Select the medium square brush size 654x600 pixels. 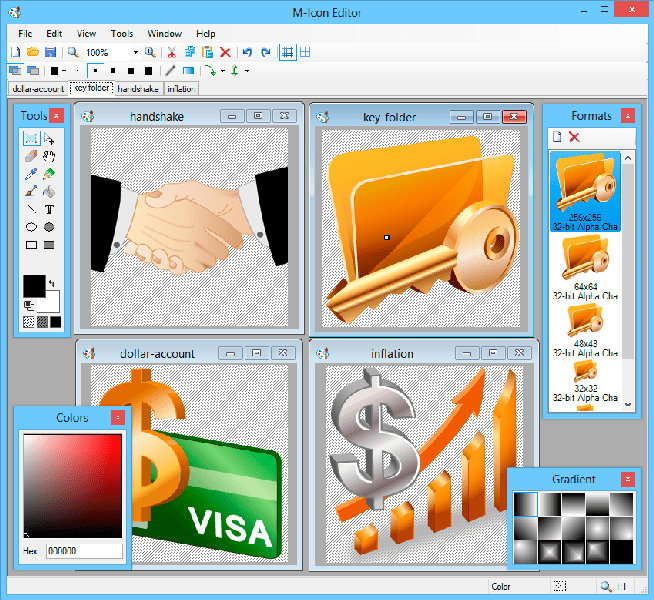[x=113, y=71]
